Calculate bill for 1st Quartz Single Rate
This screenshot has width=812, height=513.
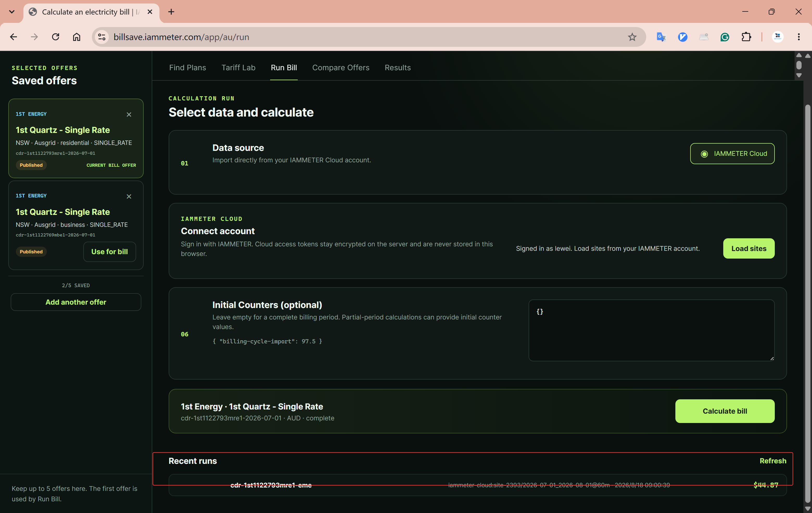point(725,411)
